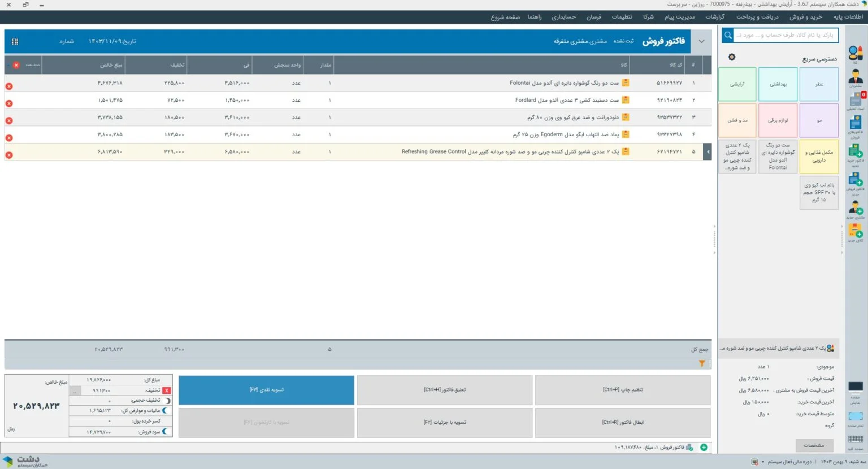
Task: Click ابطال فاکتور cancel invoice button
Action: [x=623, y=422]
